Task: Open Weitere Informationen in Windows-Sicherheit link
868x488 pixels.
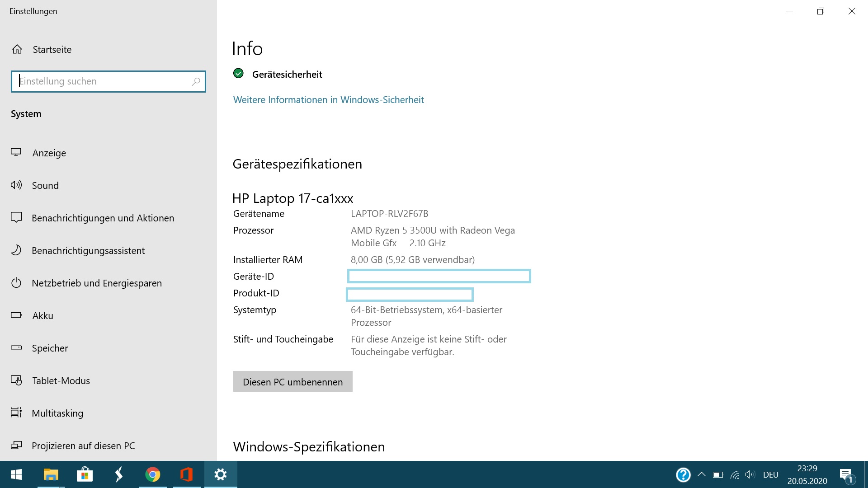Action: (x=328, y=99)
